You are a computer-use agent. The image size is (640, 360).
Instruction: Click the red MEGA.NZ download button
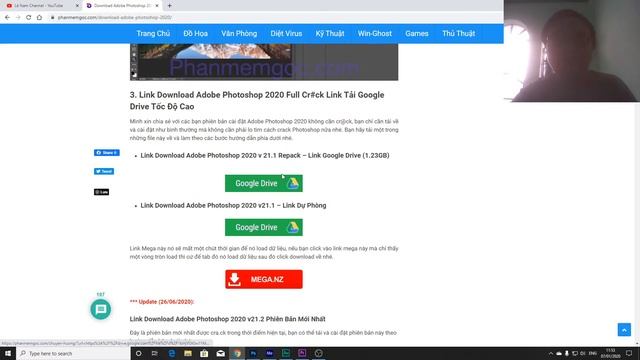point(264,279)
